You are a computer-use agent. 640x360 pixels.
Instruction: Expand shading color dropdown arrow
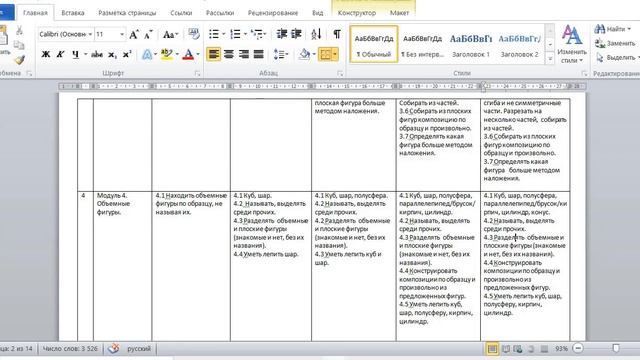314,54
